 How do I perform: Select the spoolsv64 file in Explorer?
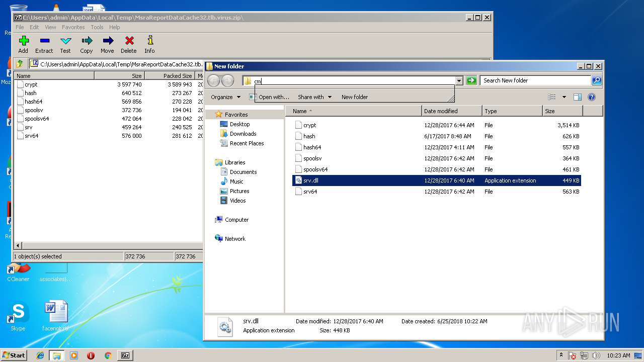[437, 169]
